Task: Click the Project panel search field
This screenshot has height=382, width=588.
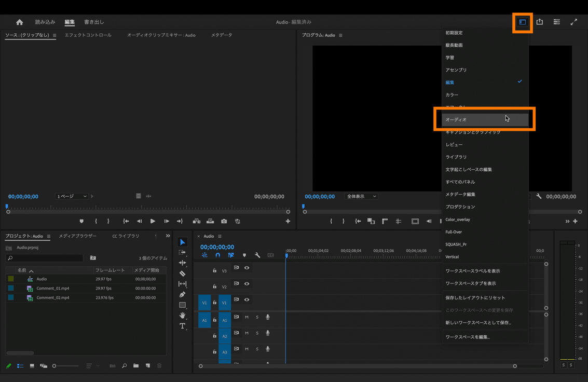Action: pos(44,258)
